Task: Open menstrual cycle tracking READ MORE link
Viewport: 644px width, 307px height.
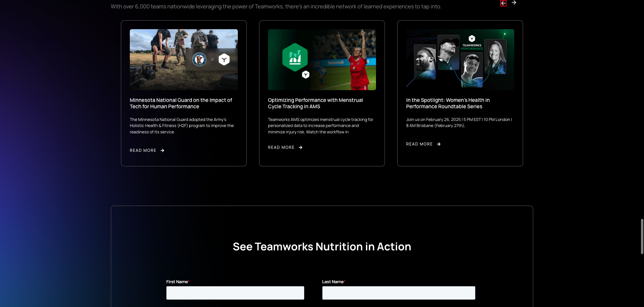Action: coord(281,147)
